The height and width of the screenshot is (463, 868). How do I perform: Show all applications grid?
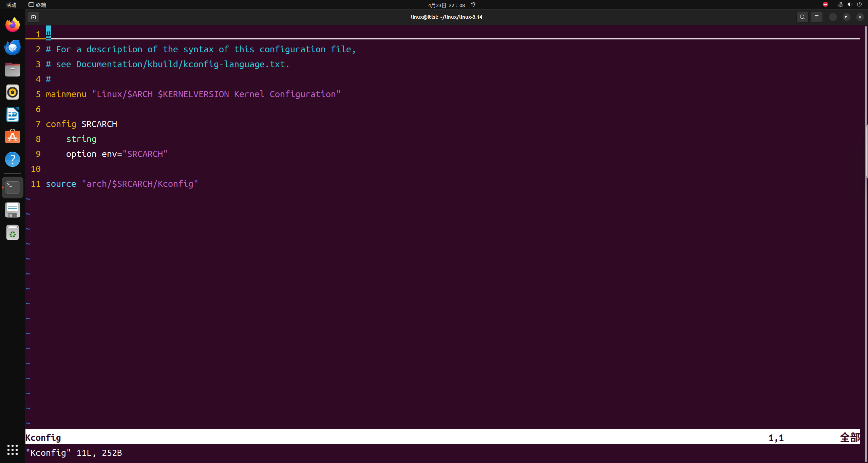(x=13, y=449)
